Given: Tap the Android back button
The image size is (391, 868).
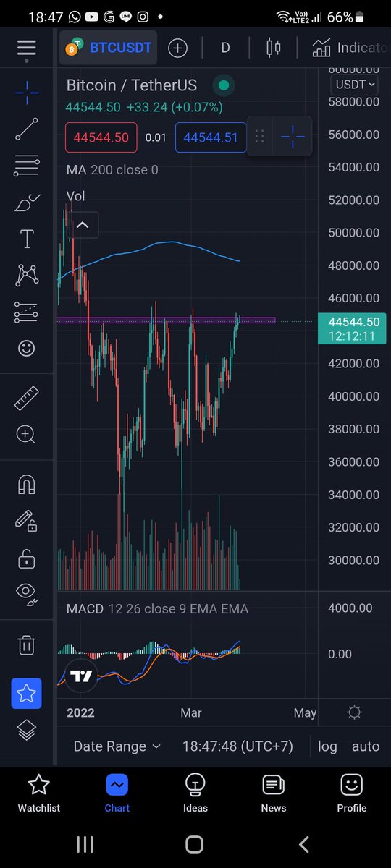Looking at the screenshot, I should point(304,844).
